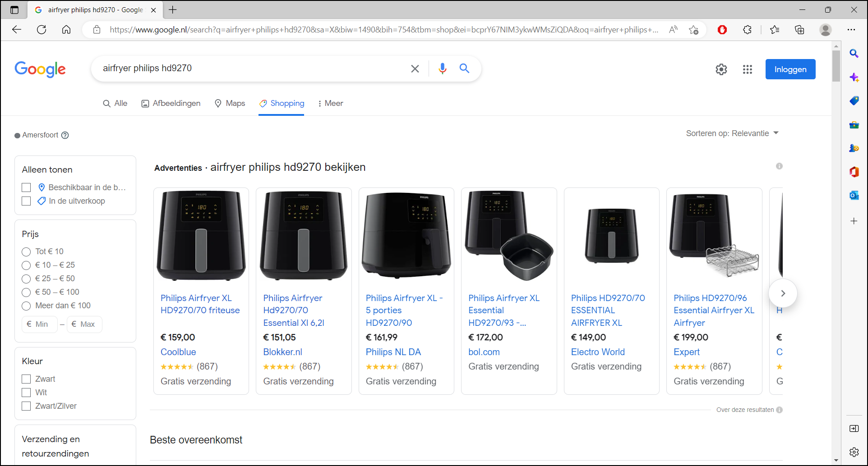Start voice search with the microphone
This screenshot has height=466, width=868.
443,69
